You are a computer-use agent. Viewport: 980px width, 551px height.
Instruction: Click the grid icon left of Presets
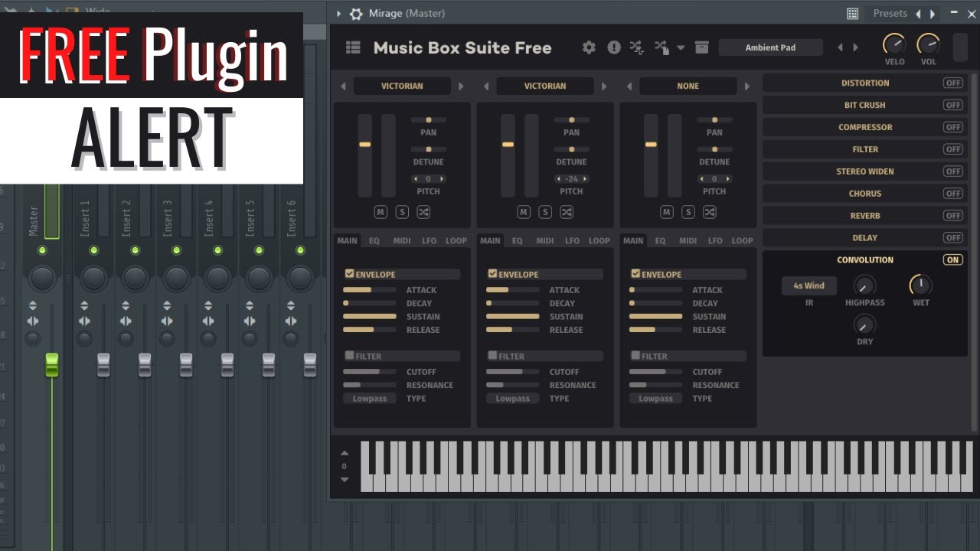pos(852,14)
